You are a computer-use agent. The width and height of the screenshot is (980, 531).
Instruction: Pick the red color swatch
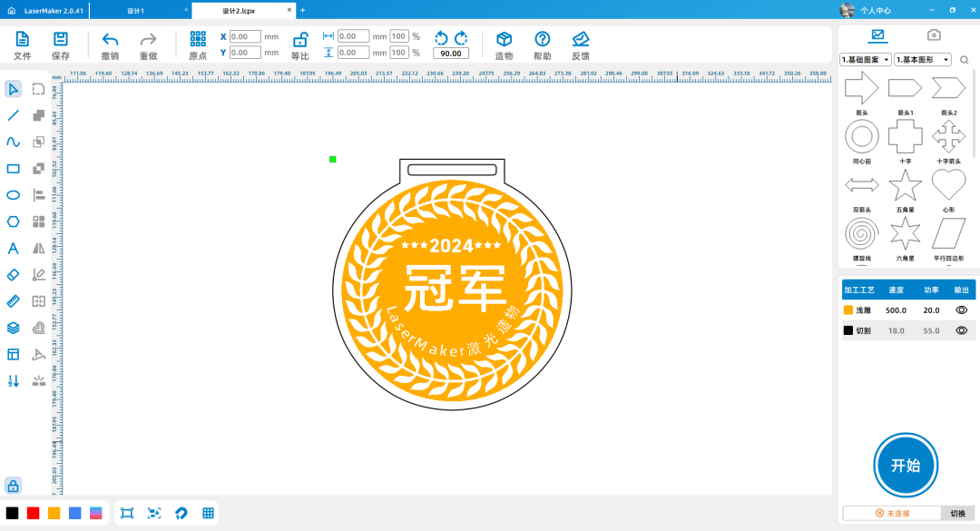pyautogui.click(x=34, y=513)
